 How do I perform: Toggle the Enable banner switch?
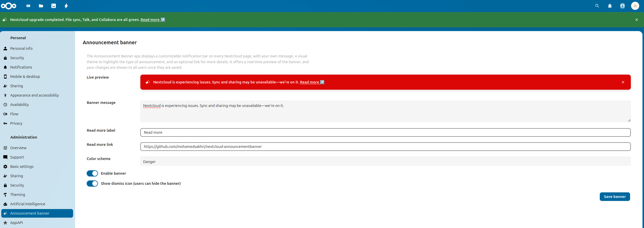pyautogui.click(x=92, y=173)
